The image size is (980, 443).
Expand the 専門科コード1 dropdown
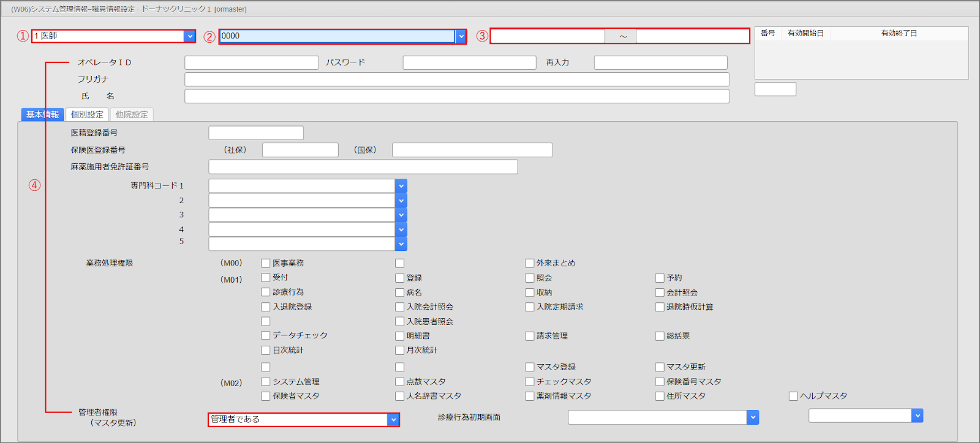pos(401,185)
